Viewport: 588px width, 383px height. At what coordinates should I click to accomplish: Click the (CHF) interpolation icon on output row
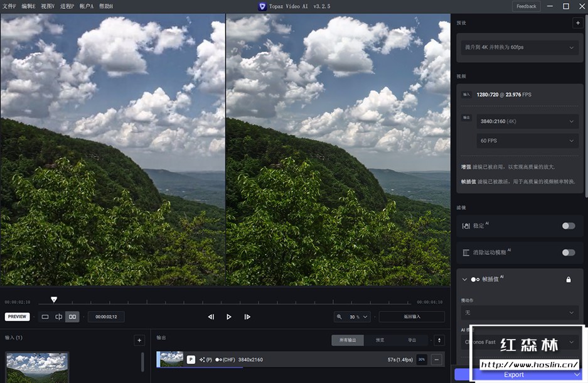point(225,360)
